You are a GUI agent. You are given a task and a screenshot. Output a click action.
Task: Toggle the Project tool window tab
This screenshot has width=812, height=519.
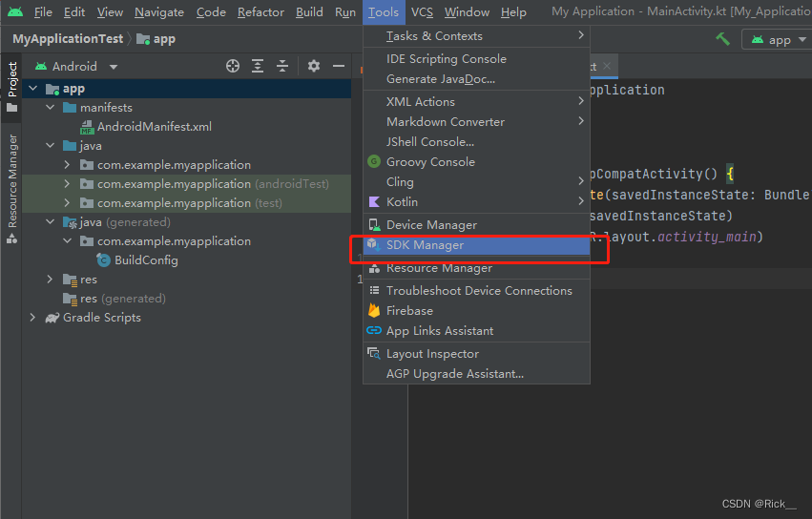pos(11,87)
